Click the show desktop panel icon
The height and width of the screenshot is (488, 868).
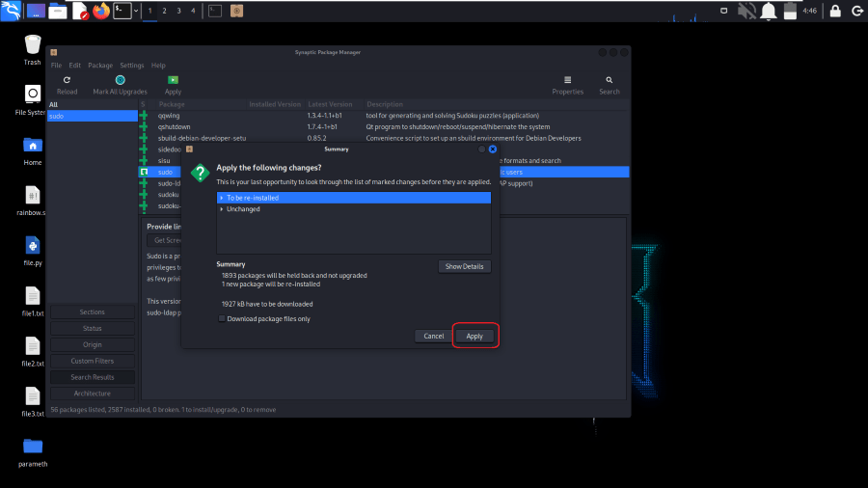[x=36, y=11]
